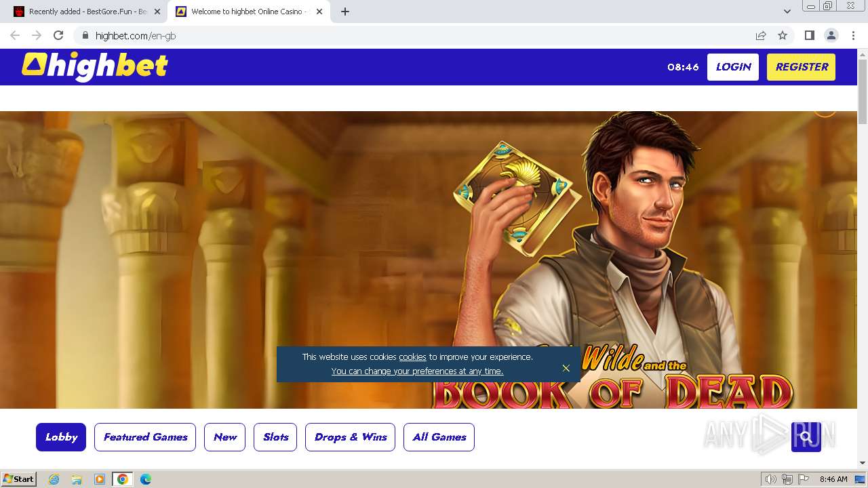The image size is (868, 488).
Task: Open the change your preferences link
Action: (x=417, y=371)
